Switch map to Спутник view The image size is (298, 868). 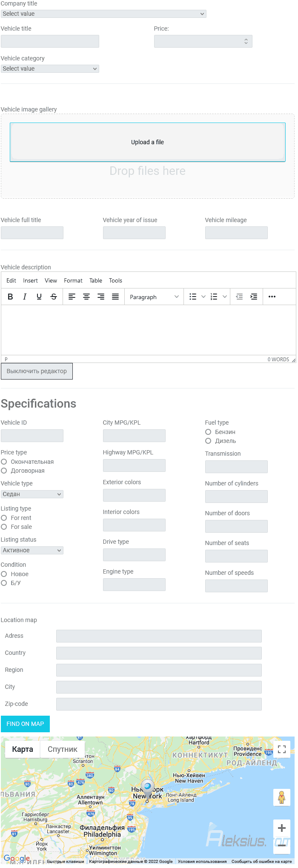click(63, 749)
